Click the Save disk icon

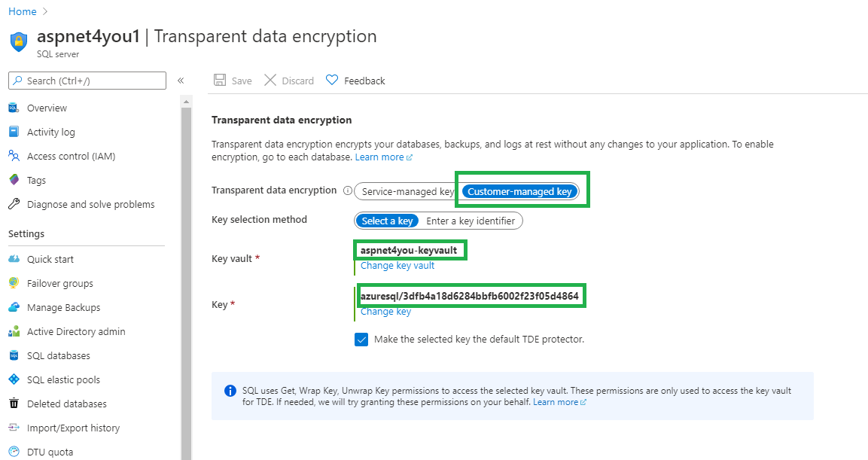pyautogui.click(x=220, y=81)
